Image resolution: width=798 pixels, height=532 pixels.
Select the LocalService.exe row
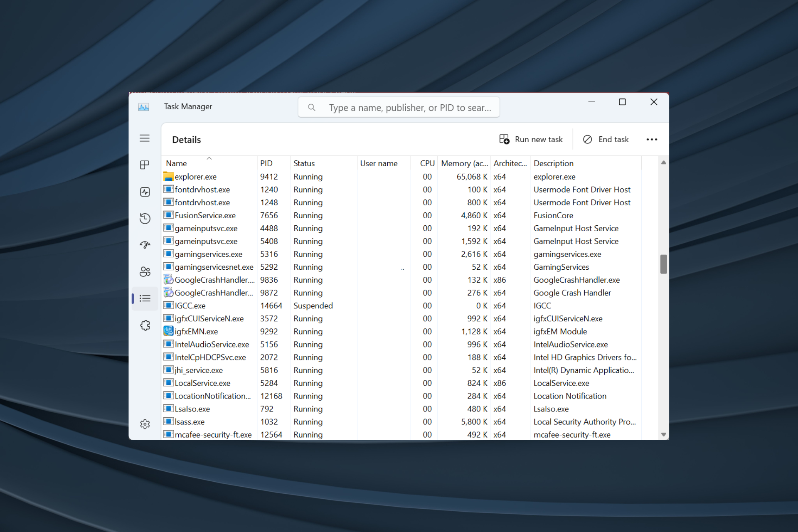pos(402,383)
